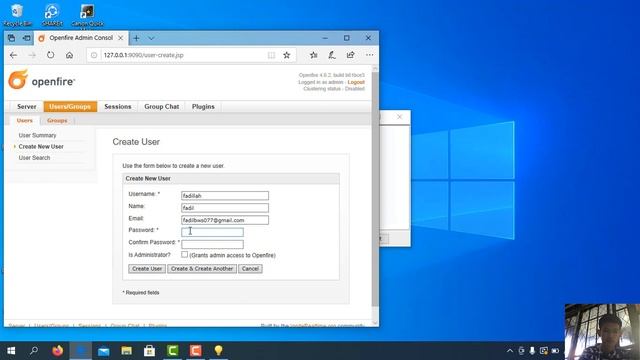This screenshot has width=640, height=360.
Task: Open the browser home page
Action: pos(69,55)
